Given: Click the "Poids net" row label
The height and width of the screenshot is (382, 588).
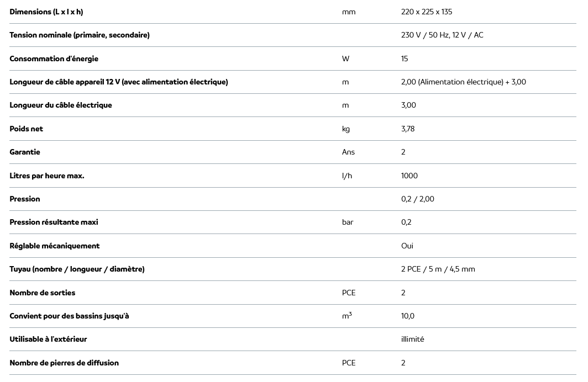Looking at the screenshot, I should (26, 129).
